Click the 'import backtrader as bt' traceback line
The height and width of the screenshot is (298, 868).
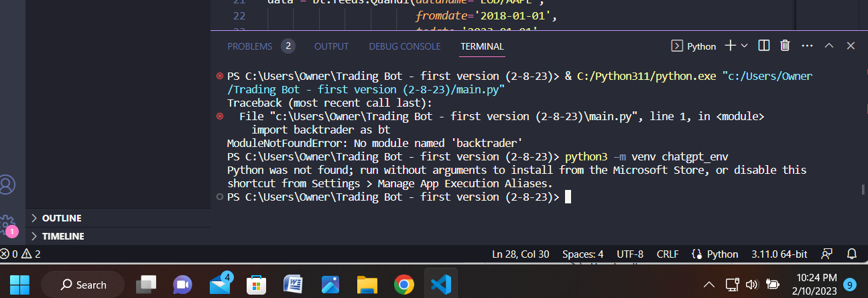[320, 130]
